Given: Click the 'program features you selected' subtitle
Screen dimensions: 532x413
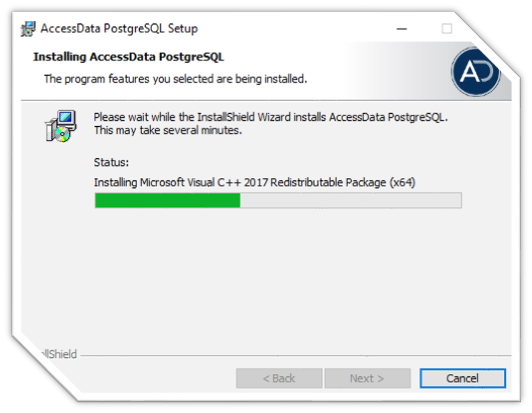Looking at the screenshot, I should pos(175,79).
